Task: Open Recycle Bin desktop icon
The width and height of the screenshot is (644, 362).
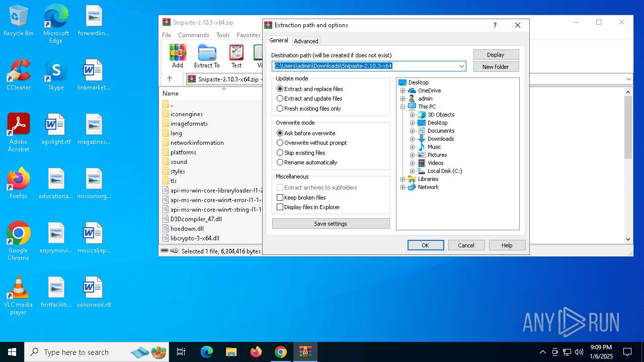Action: (19, 21)
